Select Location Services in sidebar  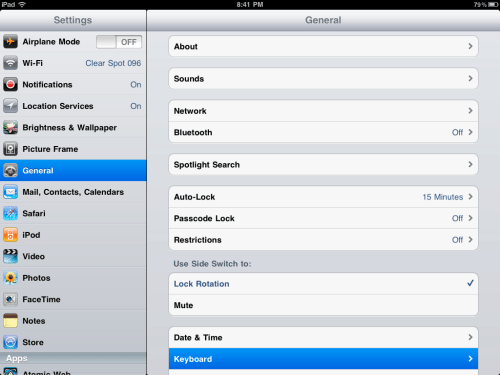pos(73,106)
